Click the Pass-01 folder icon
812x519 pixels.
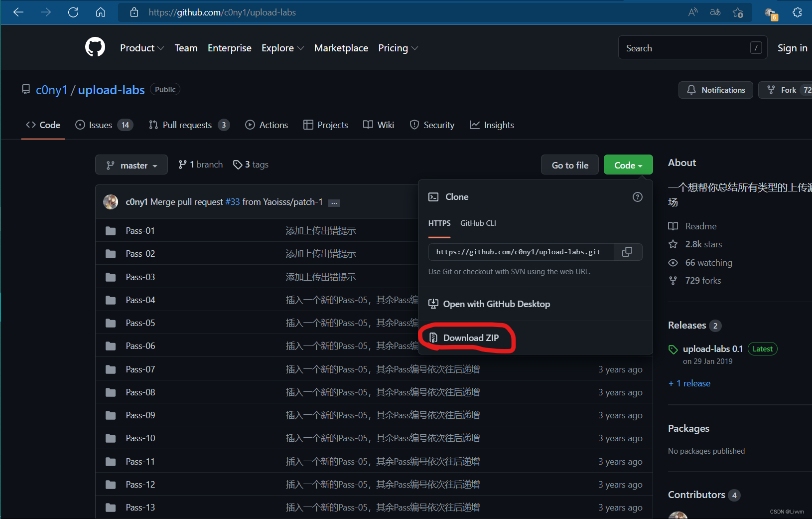(x=111, y=231)
